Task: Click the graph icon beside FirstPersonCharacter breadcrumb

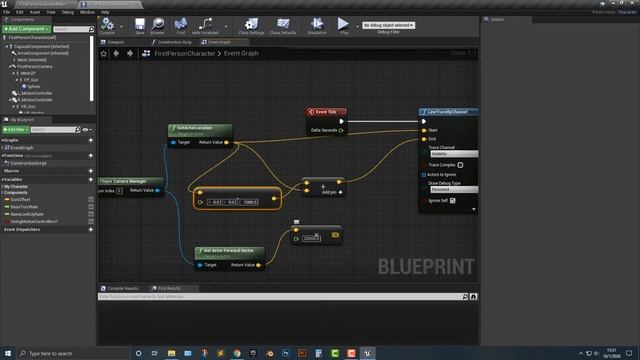Action: point(146,53)
